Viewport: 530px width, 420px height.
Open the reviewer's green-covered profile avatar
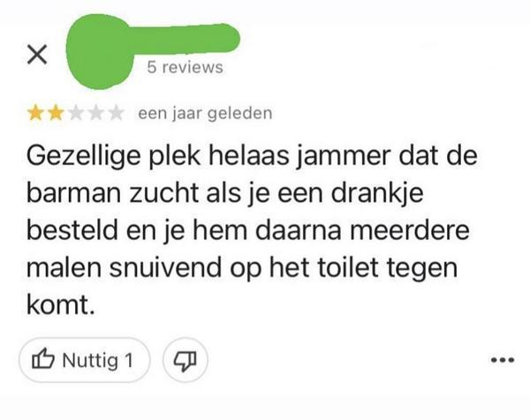pyautogui.click(x=99, y=52)
